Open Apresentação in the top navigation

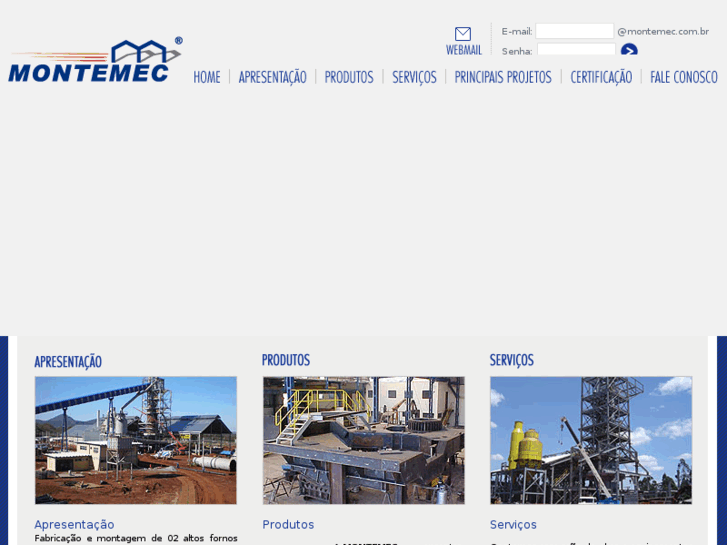tap(273, 77)
